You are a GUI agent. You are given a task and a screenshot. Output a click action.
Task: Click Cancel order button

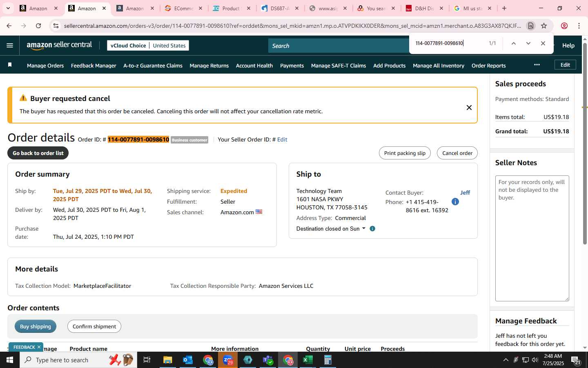(x=457, y=153)
